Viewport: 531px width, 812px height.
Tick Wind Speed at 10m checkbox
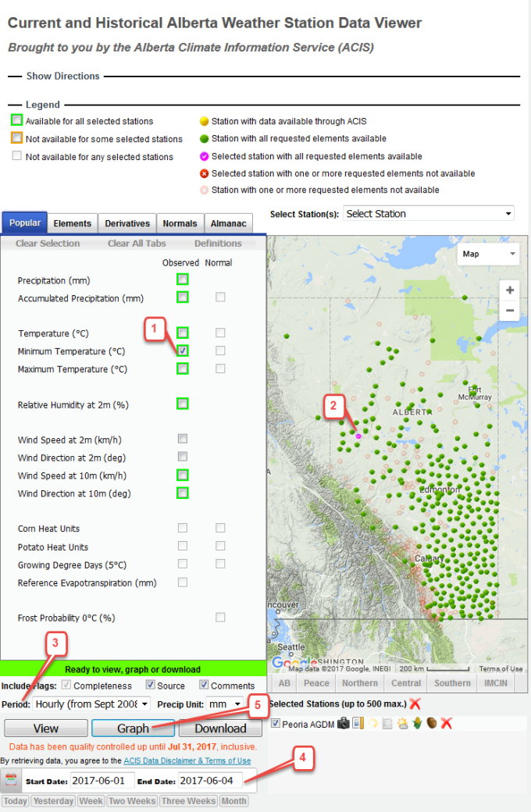click(x=183, y=475)
